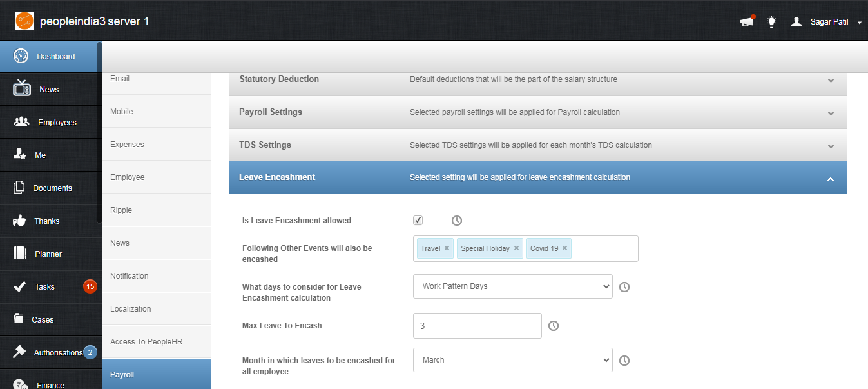Click the history clock next to the encashment checkbox
Screen dimensions: 868x389
[457, 221]
